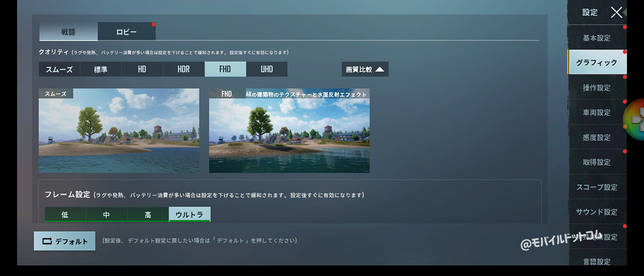The width and height of the screenshot is (644, 276).
Task: Set quality to 標準
Action: click(x=101, y=69)
